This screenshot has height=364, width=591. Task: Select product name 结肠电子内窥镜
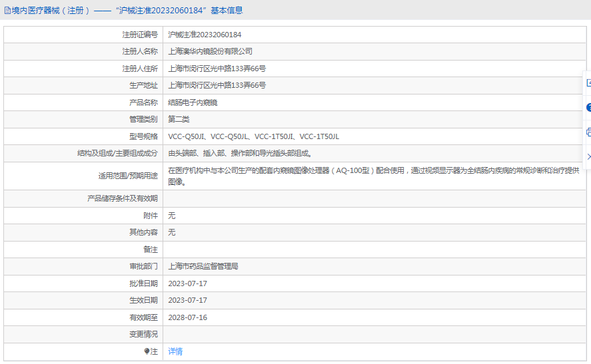click(193, 102)
